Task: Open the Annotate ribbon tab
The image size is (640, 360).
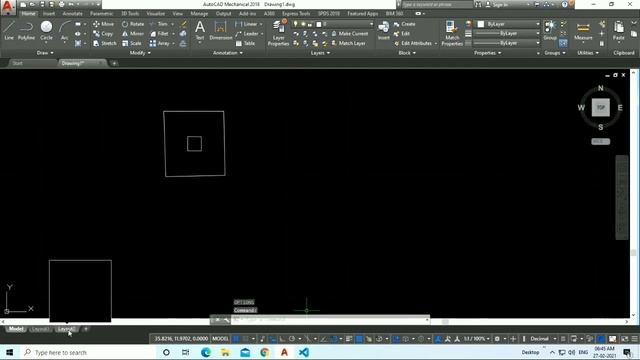Action: [72, 13]
